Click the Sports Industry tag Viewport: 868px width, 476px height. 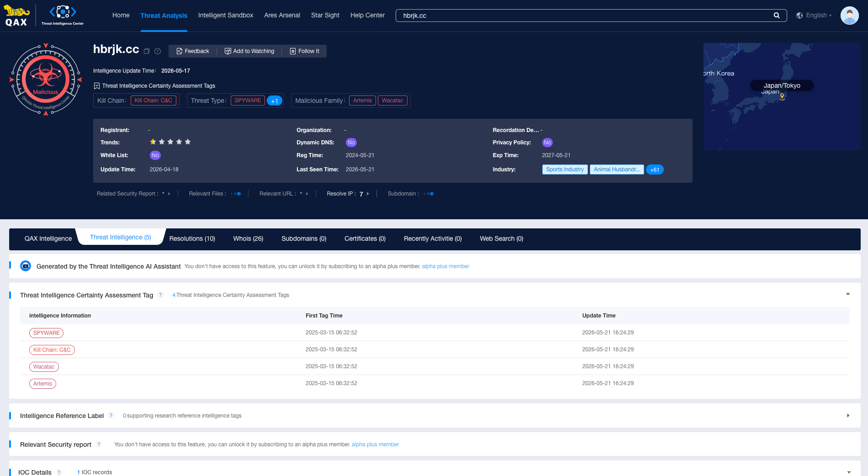(565, 169)
